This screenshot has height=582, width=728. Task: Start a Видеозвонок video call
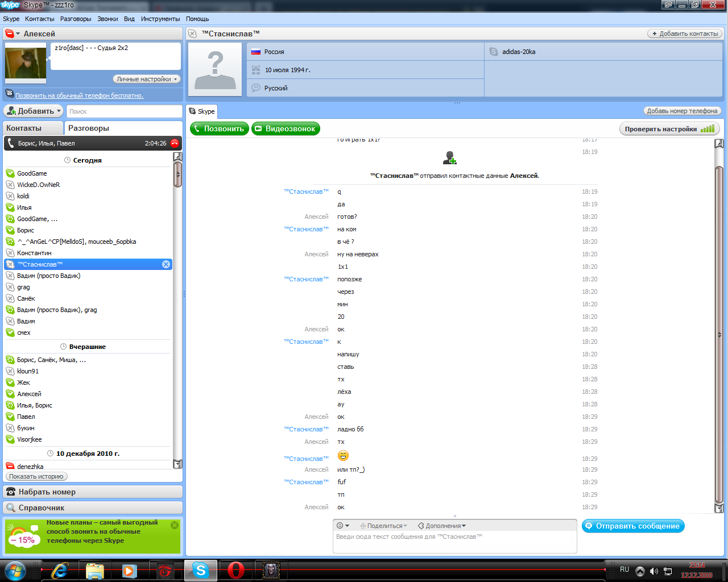286,129
